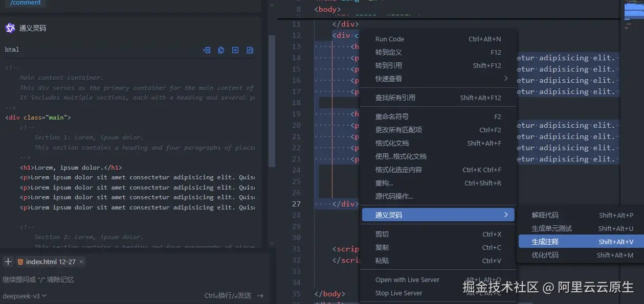Viewport: 644px width, 304px height.
Task: Copy the generated html code
Action: tap(221, 50)
